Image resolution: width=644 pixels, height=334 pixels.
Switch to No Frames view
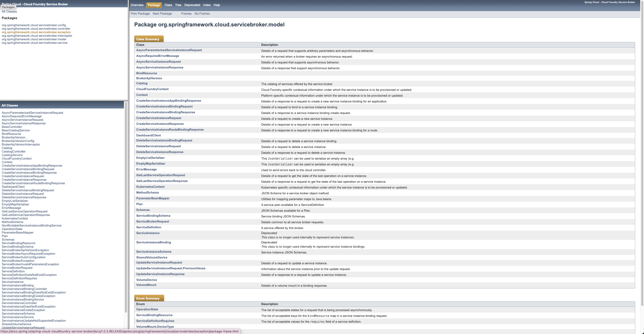pyautogui.click(x=202, y=14)
